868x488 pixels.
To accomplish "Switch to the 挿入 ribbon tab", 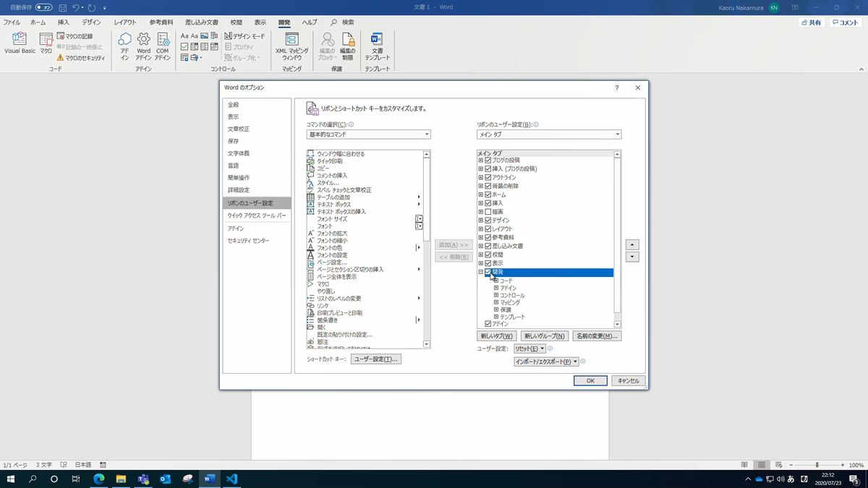I will click(64, 22).
